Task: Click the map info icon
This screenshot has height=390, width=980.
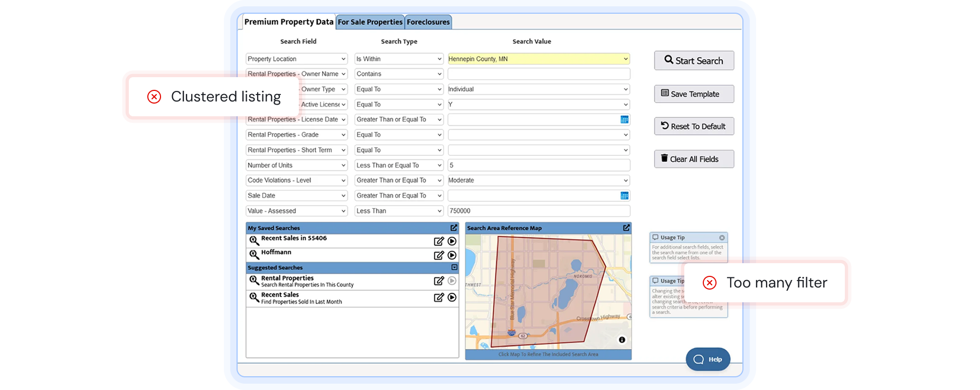Action: click(622, 340)
